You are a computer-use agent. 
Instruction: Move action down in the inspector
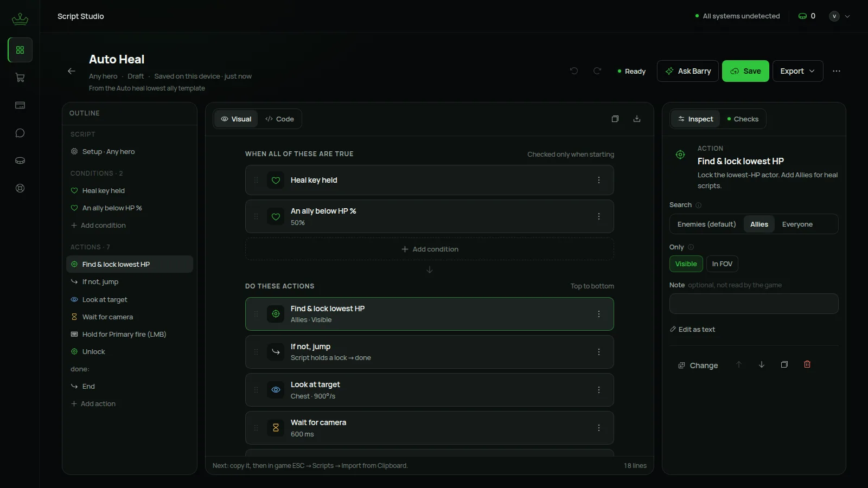[x=762, y=365]
